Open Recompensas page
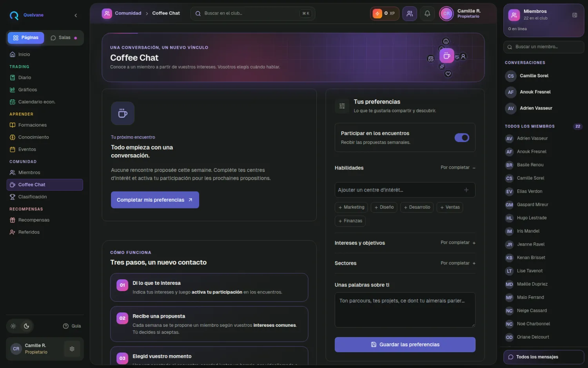588x368 pixels. coord(45,220)
